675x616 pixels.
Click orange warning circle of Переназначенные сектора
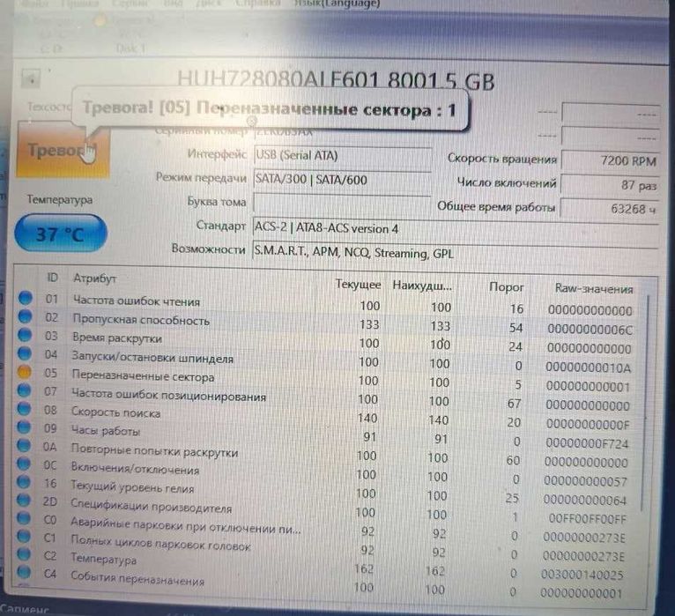point(24,372)
